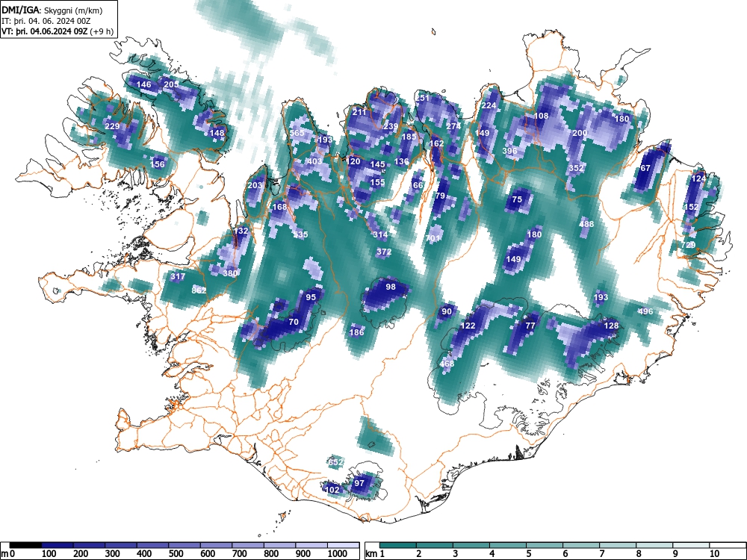Click the visibility value 372 on the map
The image size is (747, 560).
click(384, 252)
